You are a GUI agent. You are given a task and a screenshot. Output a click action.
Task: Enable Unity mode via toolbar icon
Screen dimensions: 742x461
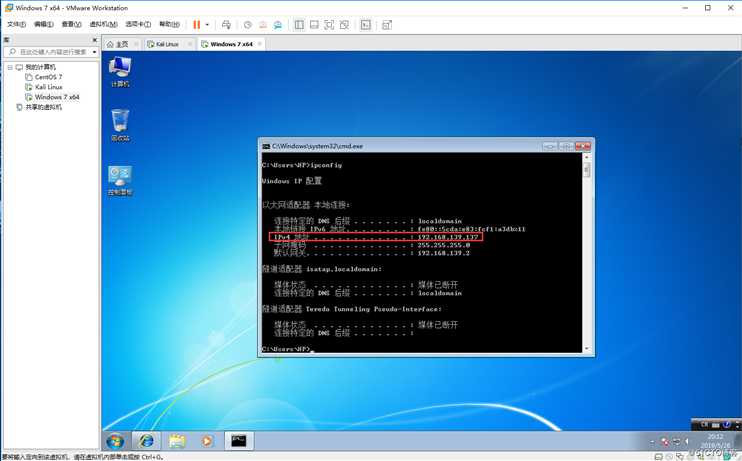coord(344,25)
